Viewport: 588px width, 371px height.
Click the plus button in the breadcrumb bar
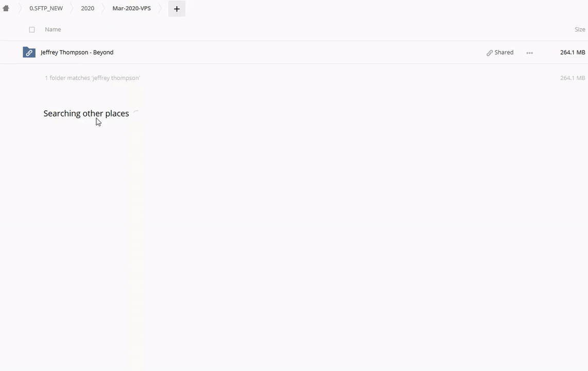[177, 9]
